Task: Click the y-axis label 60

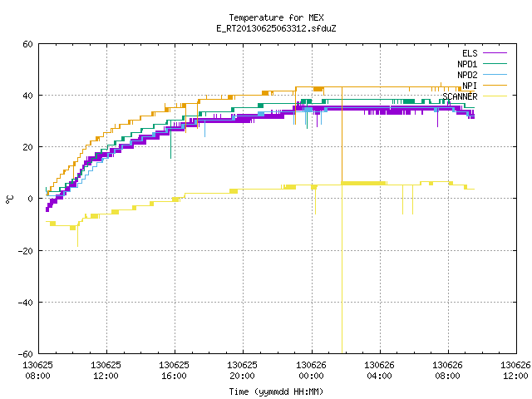Action: click(27, 44)
